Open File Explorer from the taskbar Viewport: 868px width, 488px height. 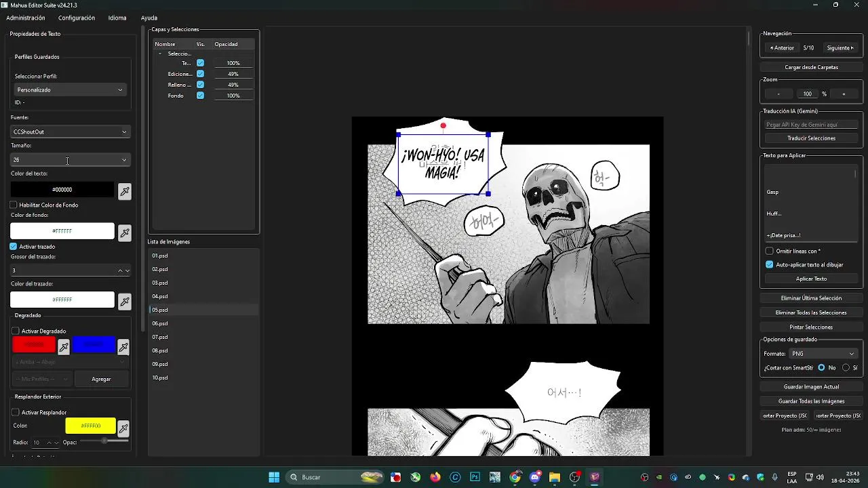(555, 477)
